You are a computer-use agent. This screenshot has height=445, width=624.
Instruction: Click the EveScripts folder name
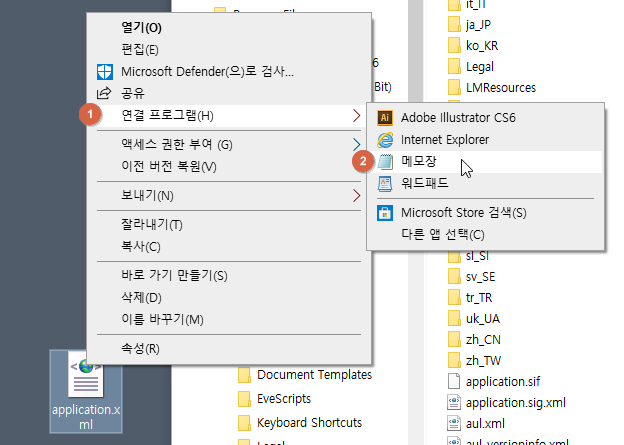284,399
